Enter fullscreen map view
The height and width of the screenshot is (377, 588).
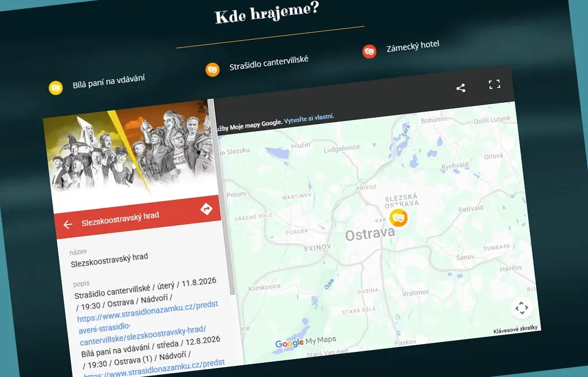coord(494,84)
